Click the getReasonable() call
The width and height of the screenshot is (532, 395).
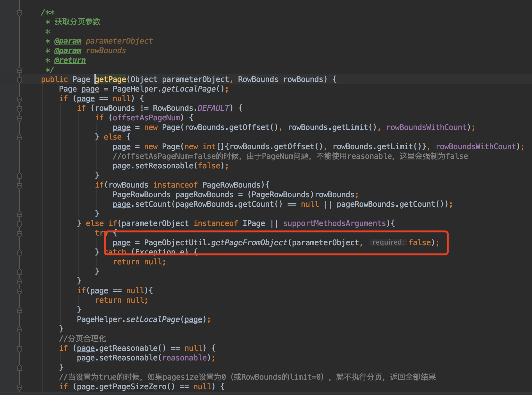point(133,348)
